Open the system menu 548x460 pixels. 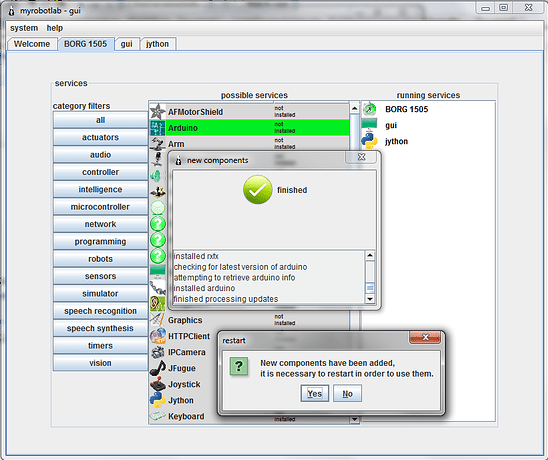pyautogui.click(x=24, y=28)
